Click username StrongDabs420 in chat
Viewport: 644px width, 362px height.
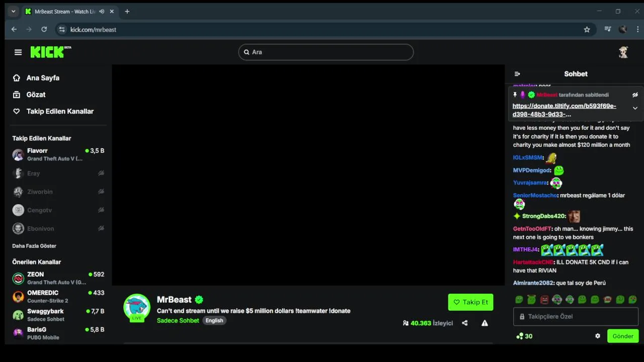pyautogui.click(x=543, y=216)
